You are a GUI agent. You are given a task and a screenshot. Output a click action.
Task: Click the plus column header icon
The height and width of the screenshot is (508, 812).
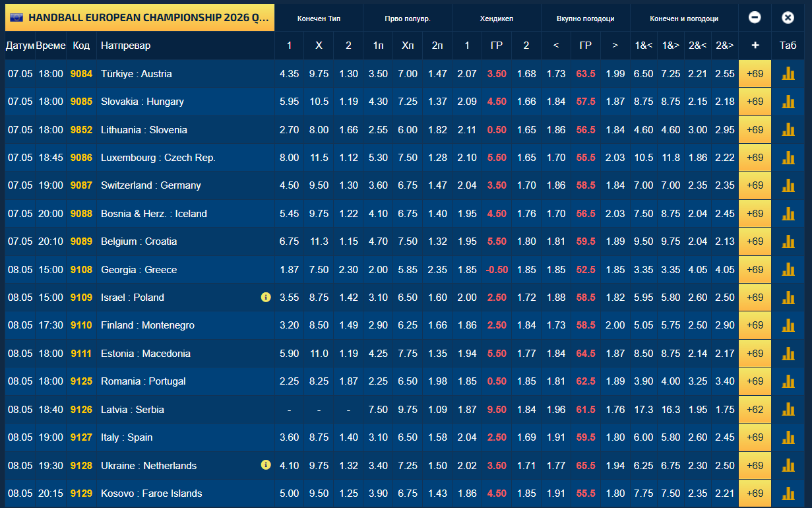coord(755,46)
